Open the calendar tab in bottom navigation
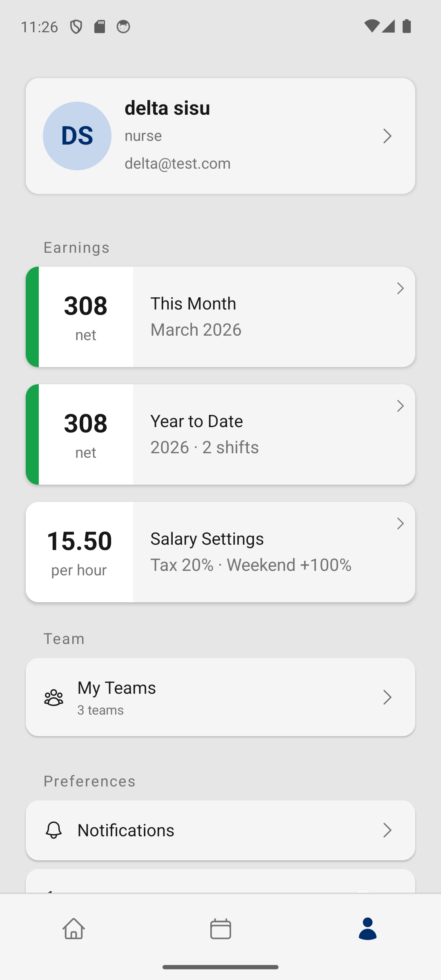The image size is (441, 980). 220,929
